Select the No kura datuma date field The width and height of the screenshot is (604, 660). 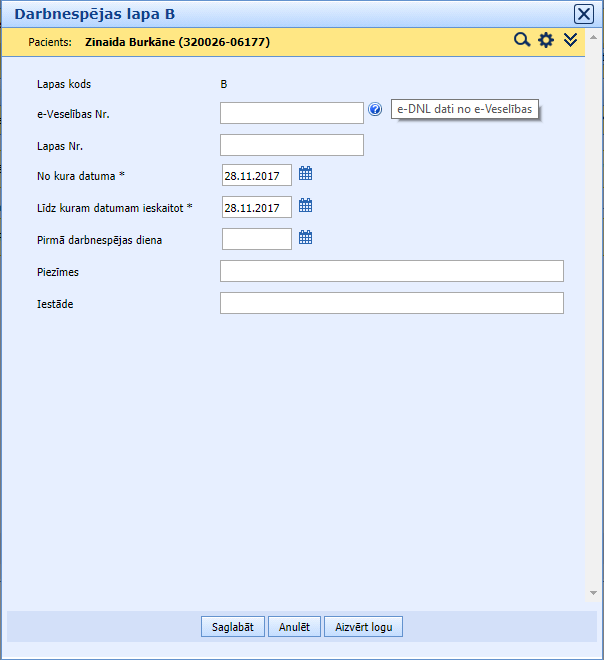(256, 175)
